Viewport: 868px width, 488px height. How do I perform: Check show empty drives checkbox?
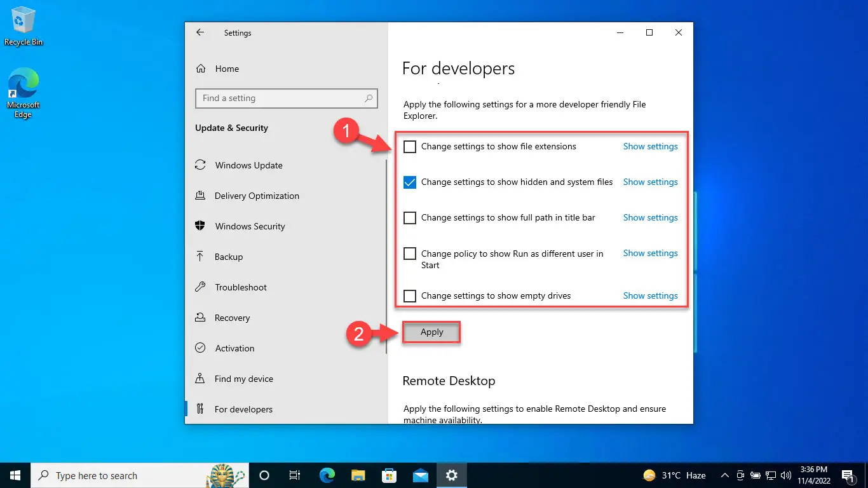pos(410,296)
